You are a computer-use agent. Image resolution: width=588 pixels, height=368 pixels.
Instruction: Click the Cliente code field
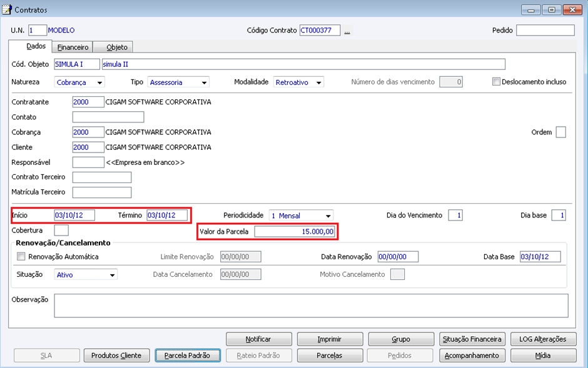point(88,147)
